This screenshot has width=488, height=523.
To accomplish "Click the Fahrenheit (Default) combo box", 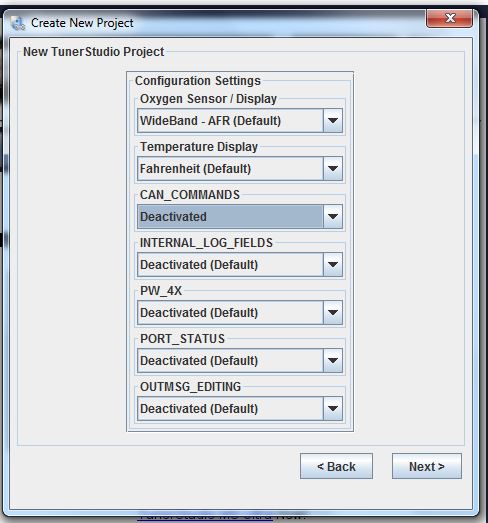I will pos(240,168).
